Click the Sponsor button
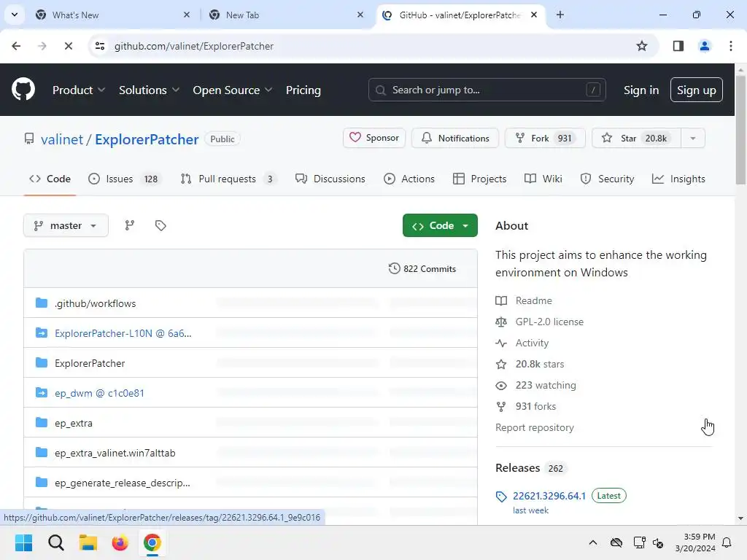The width and height of the screenshot is (747, 560). pos(374,138)
